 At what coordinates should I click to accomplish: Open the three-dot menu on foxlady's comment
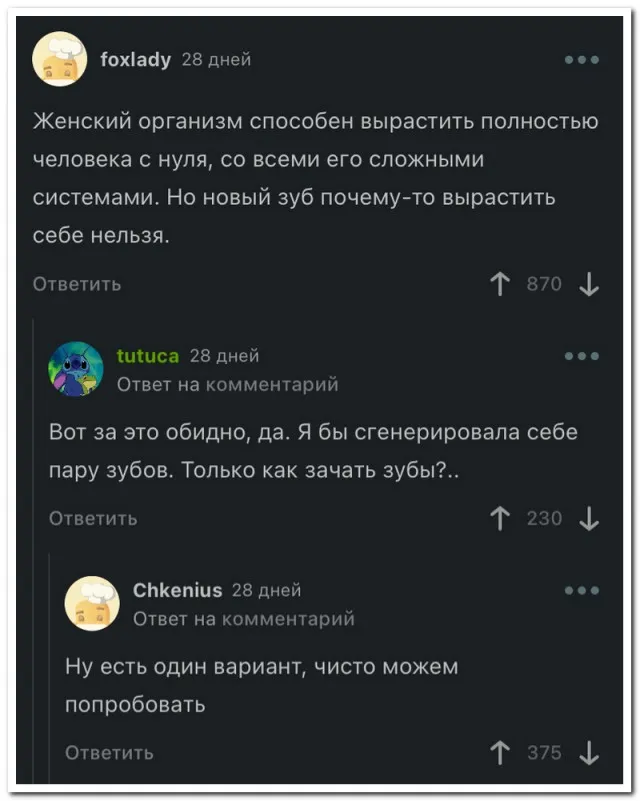581,60
